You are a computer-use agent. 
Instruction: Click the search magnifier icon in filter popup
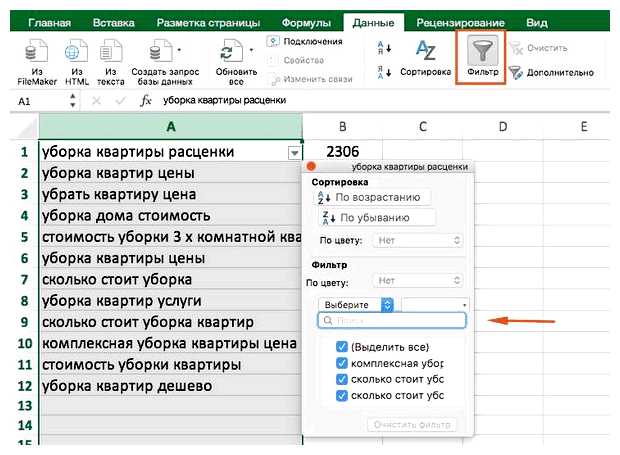coord(328,321)
